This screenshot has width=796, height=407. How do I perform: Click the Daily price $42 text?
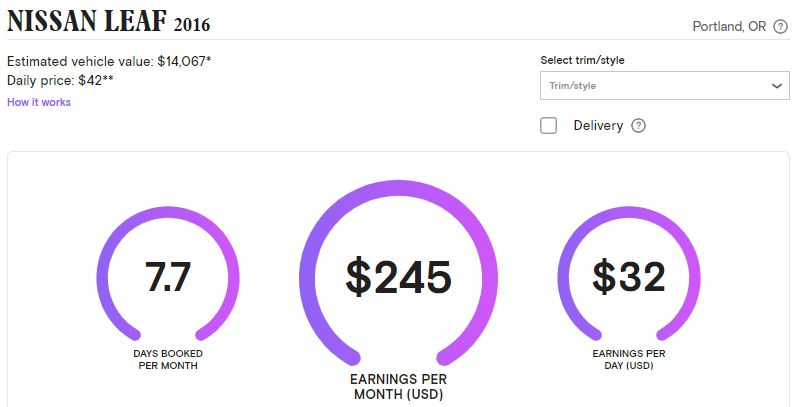(x=60, y=80)
